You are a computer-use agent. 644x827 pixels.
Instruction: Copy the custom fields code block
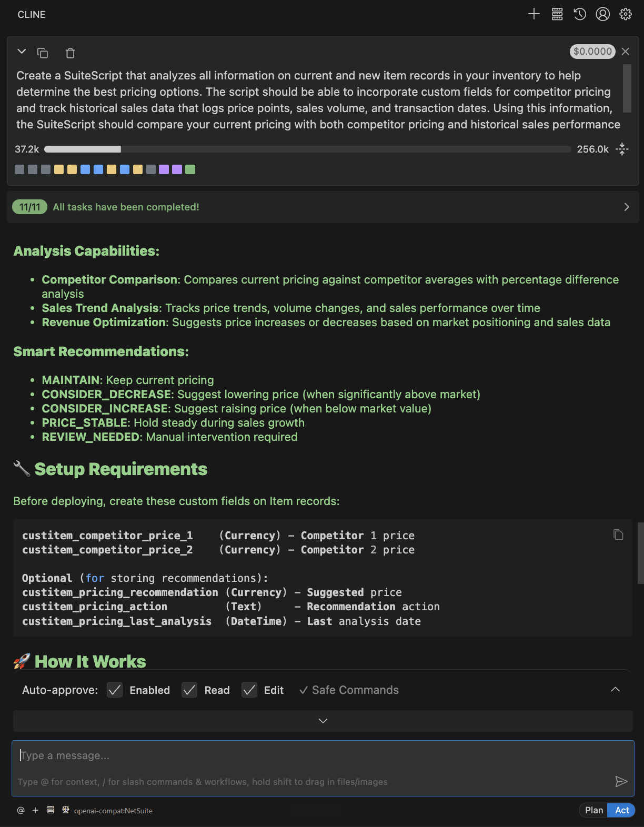coord(618,534)
